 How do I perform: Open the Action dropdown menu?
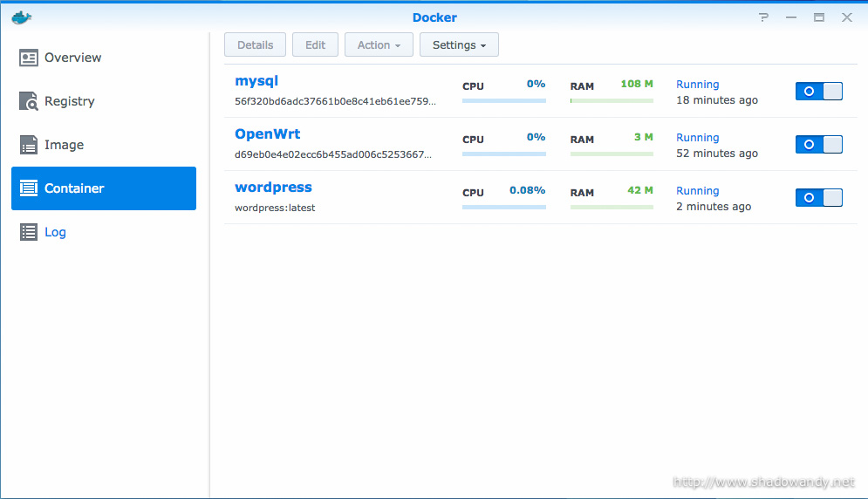point(379,44)
